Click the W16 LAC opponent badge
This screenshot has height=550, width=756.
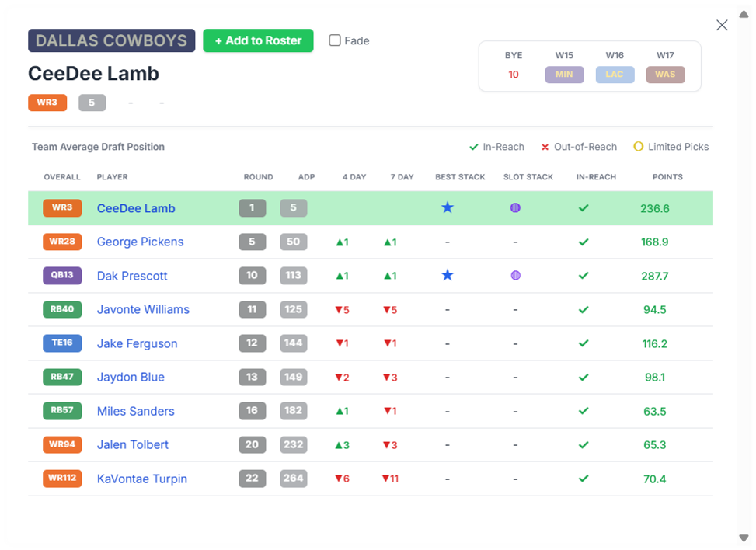615,75
